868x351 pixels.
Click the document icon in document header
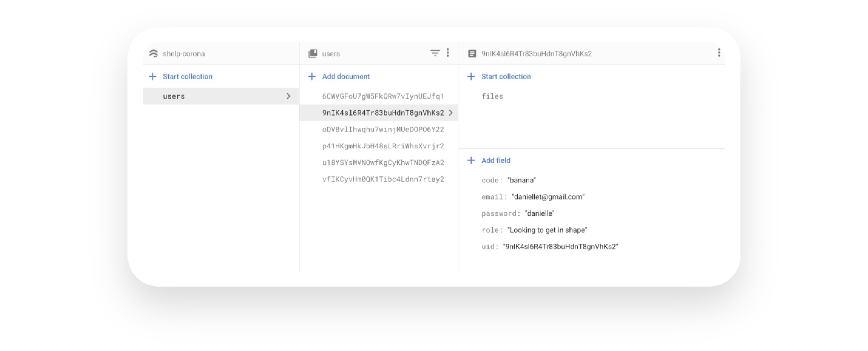pyautogui.click(x=472, y=54)
